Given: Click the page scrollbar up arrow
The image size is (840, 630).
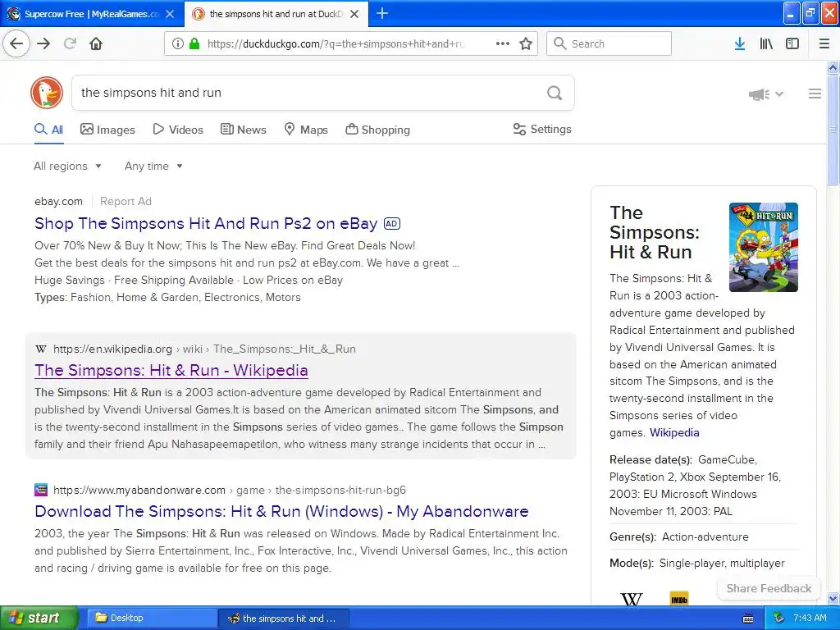Looking at the screenshot, I should (833, 67).
